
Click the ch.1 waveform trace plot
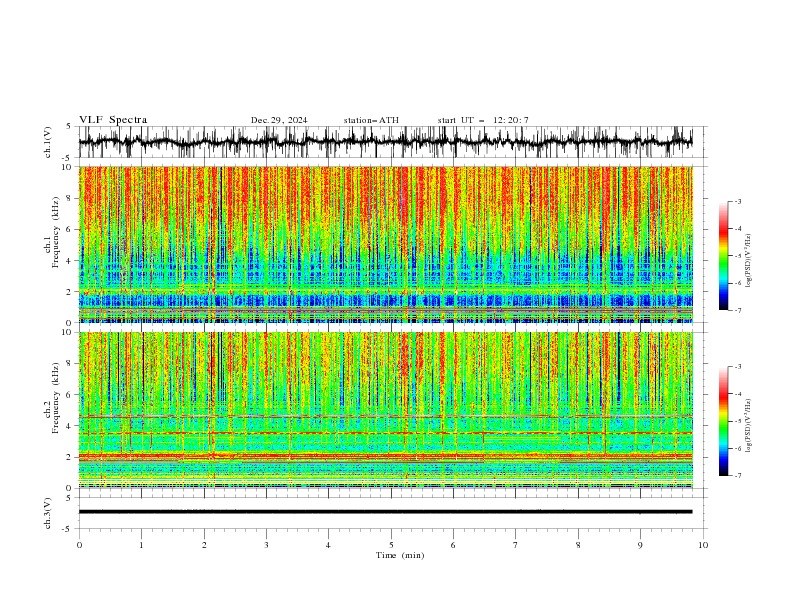[385, 142]
